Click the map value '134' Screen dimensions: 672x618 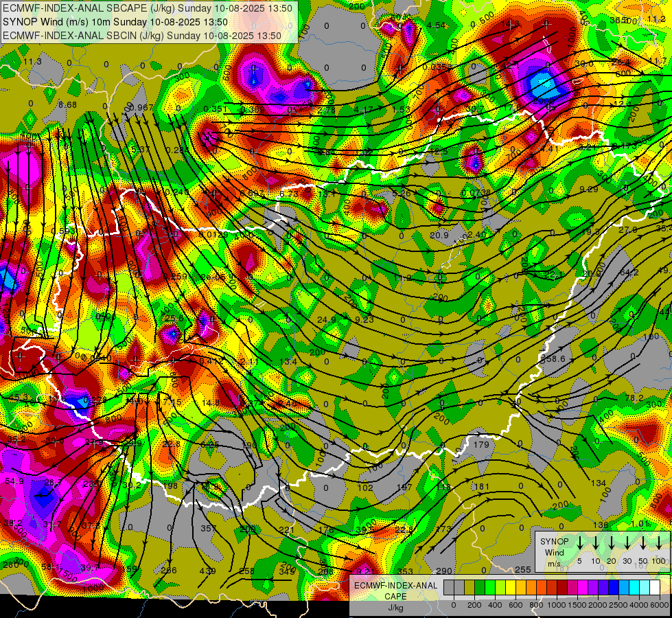click(x=599, y=483)
